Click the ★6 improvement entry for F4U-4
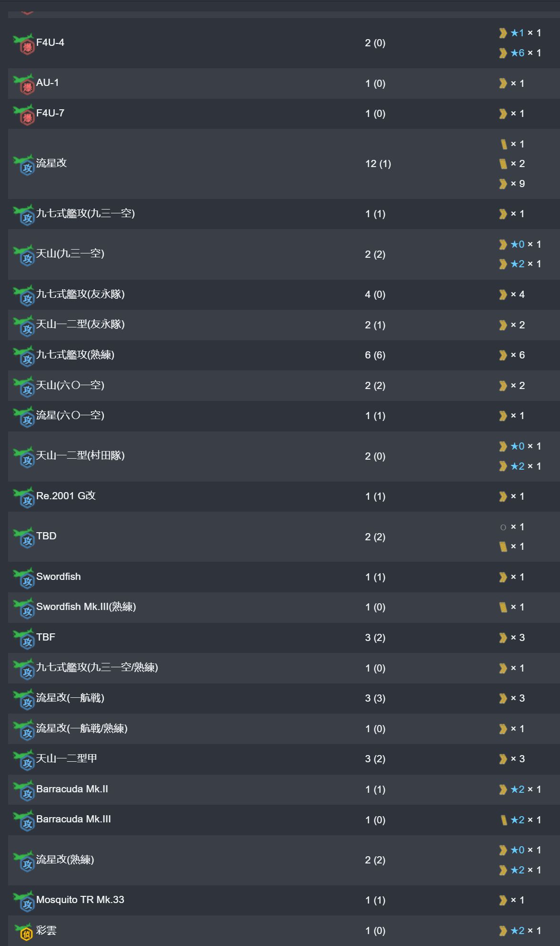Screen dimensions: 560x946 pos(520,53)
